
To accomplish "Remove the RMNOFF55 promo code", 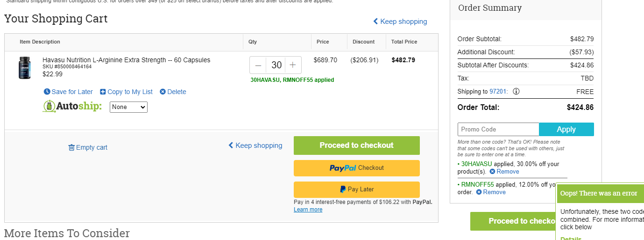I will pyautogui.click(x=491, y=192).
